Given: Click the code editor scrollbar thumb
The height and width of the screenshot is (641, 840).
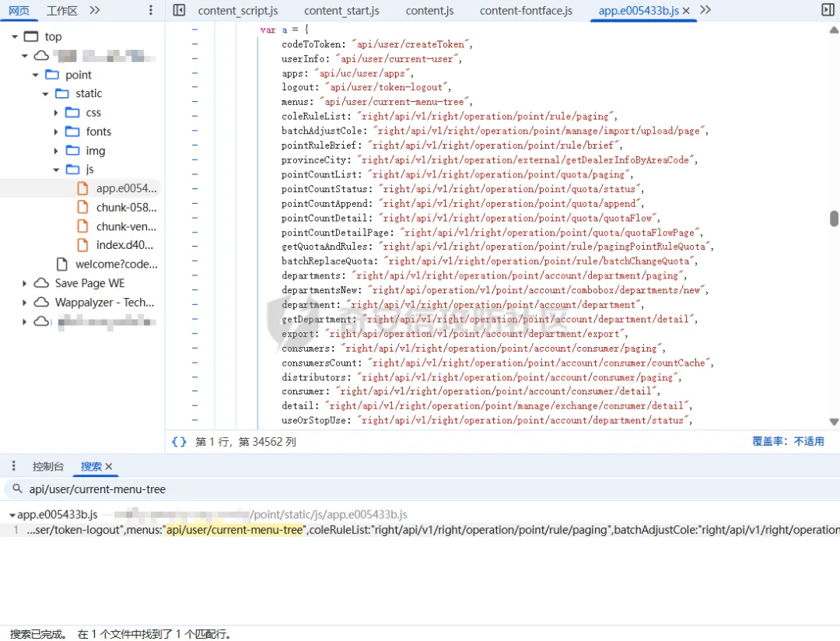Looking at the screenshot, I should (x=834, y=219).
